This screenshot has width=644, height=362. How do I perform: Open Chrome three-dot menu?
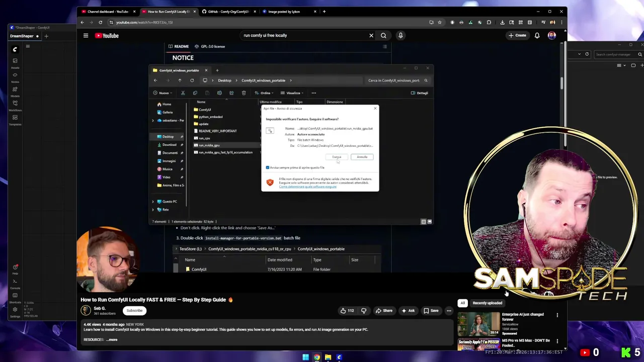click(561, 22)
